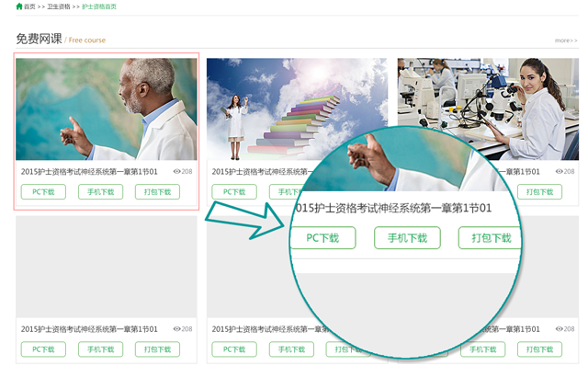The width and height of the screenshot is (588, 377).
Task: Click the course title in the bottom-middle card
Action: 270,329
